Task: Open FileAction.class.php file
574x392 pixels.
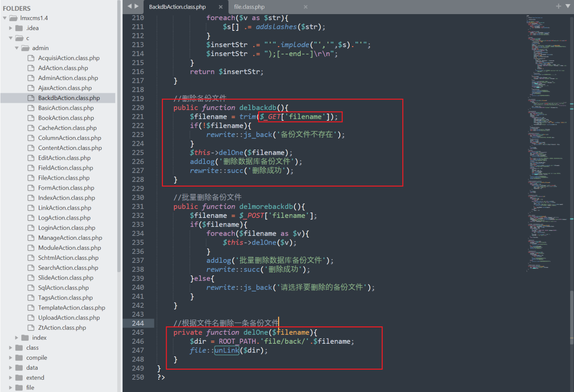Action: [x=64, y=178]
